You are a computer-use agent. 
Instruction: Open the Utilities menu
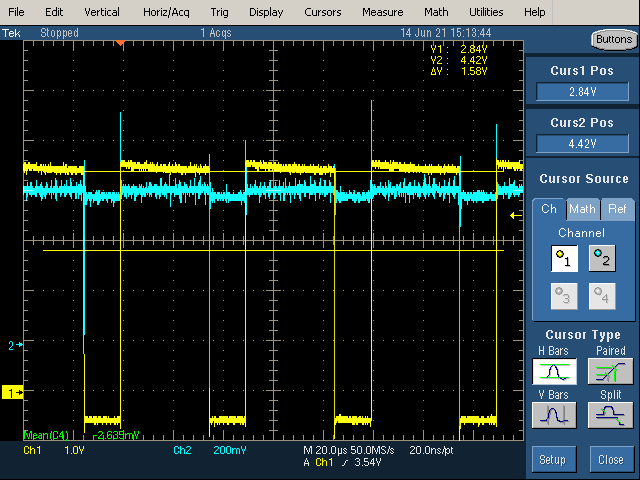486,12
